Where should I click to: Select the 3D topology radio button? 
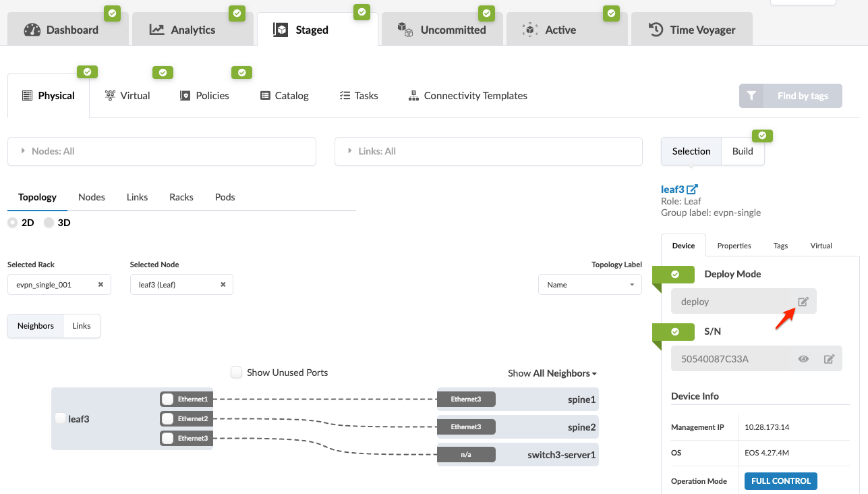[x=49, y=223]
